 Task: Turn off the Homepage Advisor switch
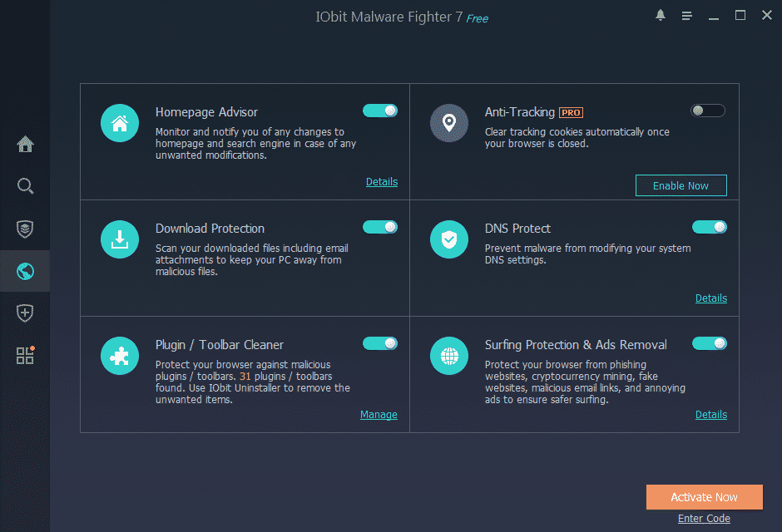(x=380, y=111)
